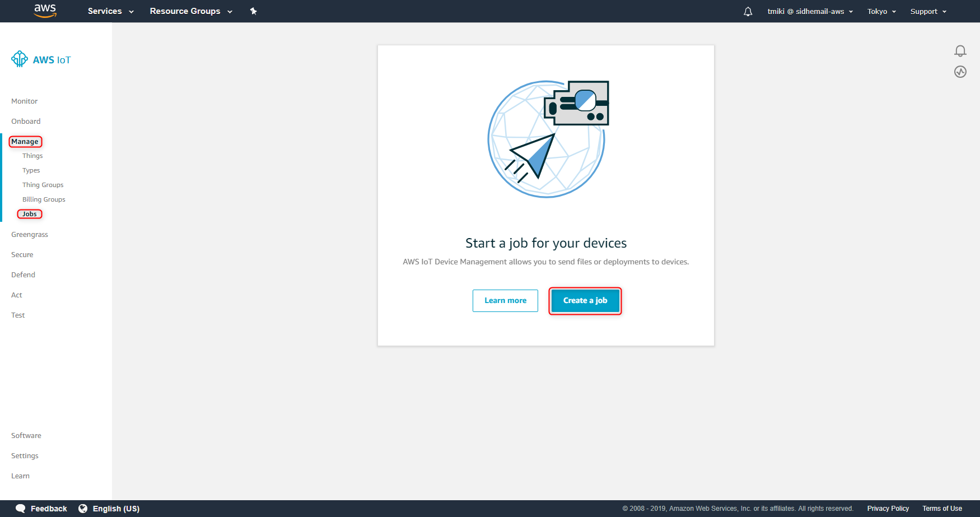Screen dimensions: 980x517
Task: Open the Greengrass section
Action: coord(30,235)
